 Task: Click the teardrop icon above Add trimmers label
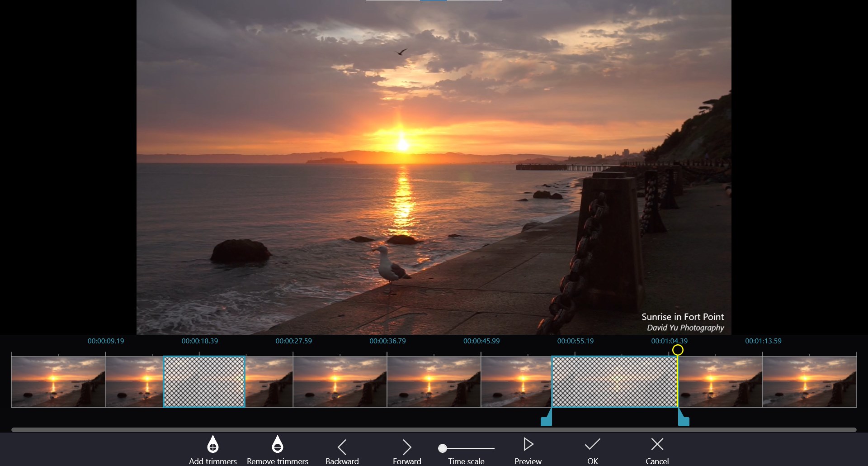pyautogui.click(x=212, y=445)
